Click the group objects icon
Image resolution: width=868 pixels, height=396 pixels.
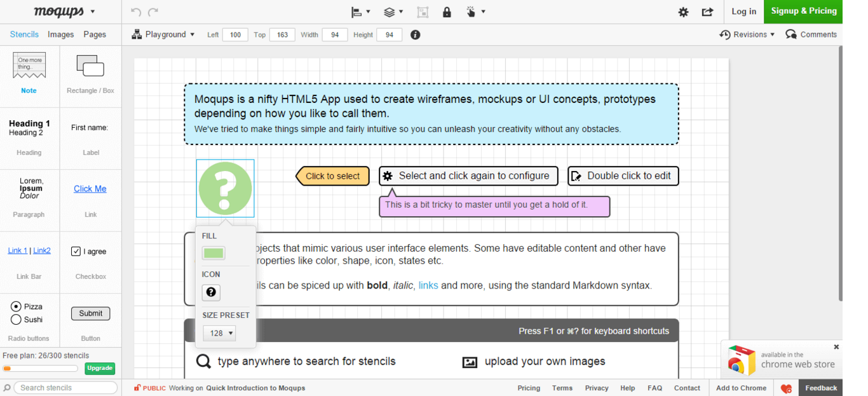(423, 12)
